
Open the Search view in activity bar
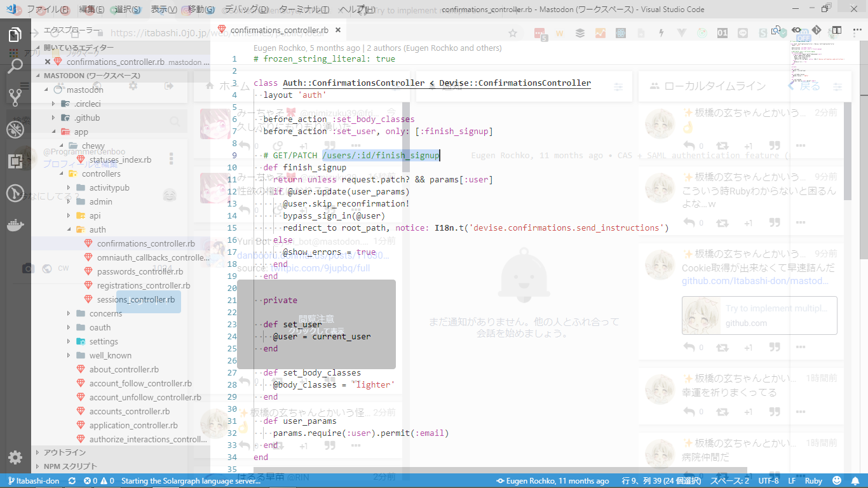coord(15,65)
